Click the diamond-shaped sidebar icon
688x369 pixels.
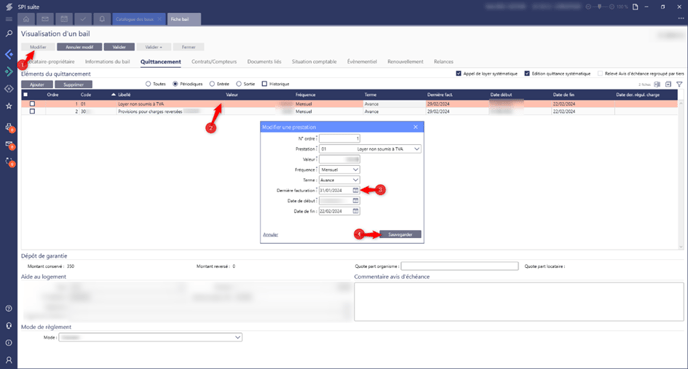[9, 89]
